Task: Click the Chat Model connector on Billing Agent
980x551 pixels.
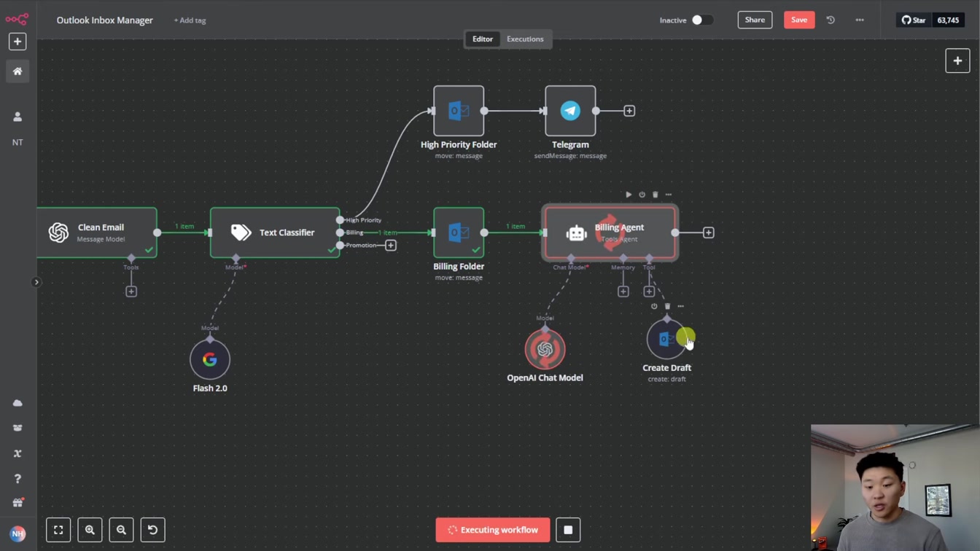Action: 571,259
